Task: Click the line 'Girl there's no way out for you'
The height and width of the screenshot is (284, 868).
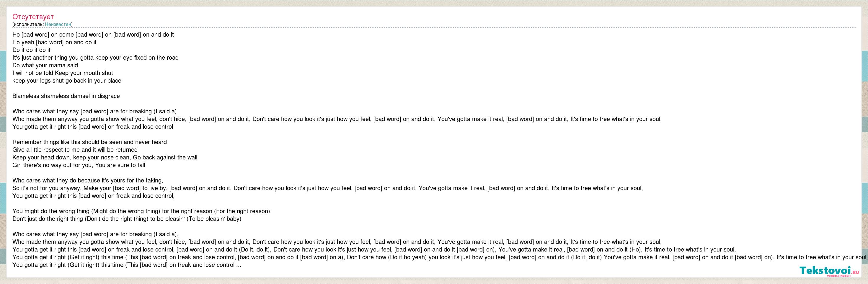Action: pyautogui.click(x=79, y=165)
